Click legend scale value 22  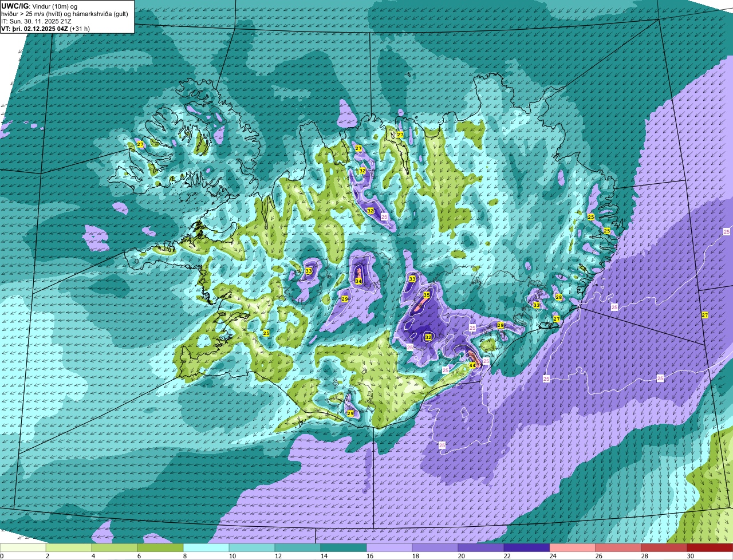507,556
